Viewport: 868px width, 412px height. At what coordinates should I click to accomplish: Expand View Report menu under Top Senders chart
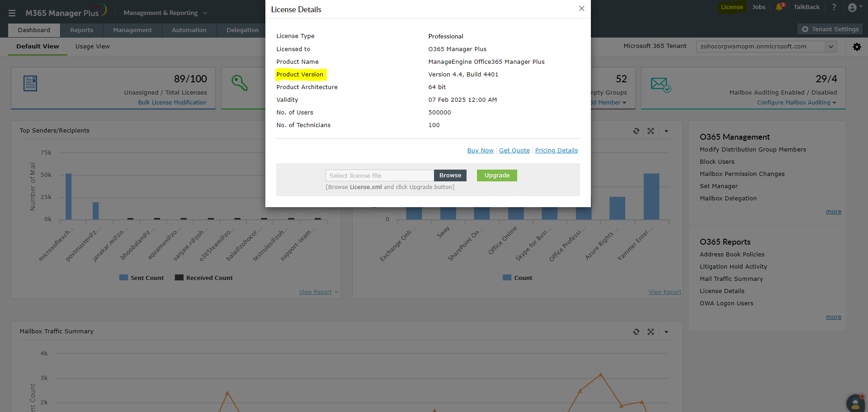(x=318, y=292)
